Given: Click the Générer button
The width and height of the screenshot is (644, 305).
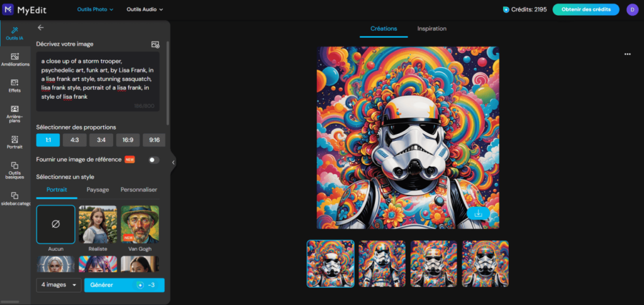Looking at the screenshot, I should pyautogui.click(x=125, y=285).
